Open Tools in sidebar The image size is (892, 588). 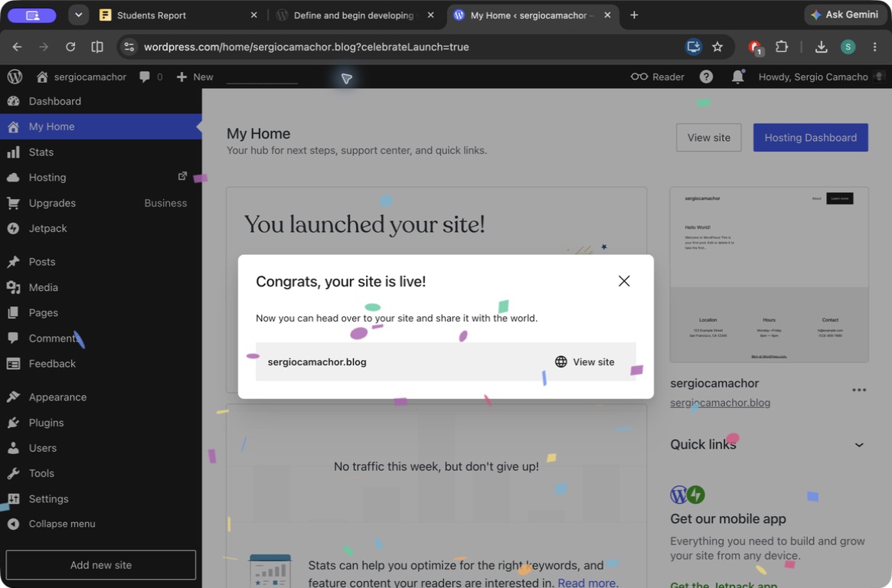tap(101, 473)
